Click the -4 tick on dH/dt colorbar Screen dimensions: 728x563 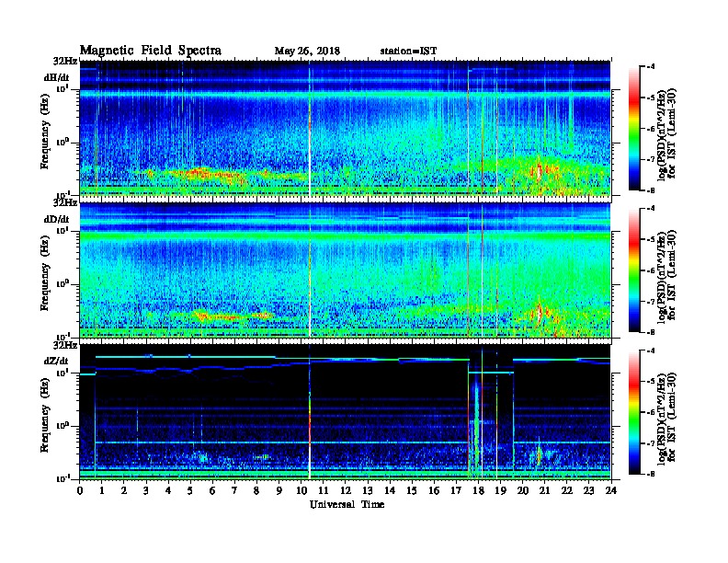coord(651,67)
